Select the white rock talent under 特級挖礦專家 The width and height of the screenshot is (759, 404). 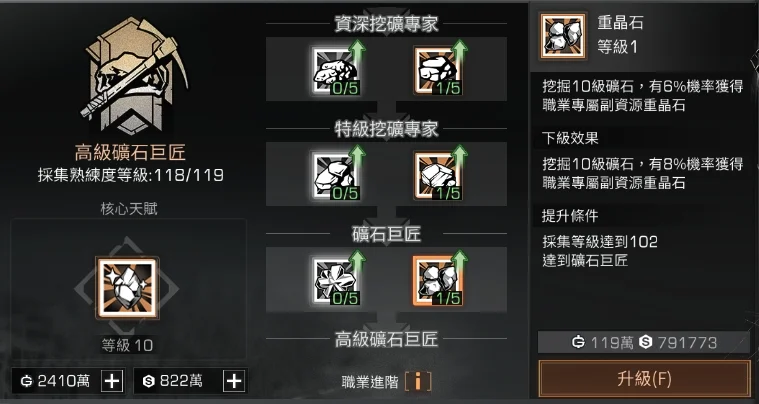(x=335, y=176)
